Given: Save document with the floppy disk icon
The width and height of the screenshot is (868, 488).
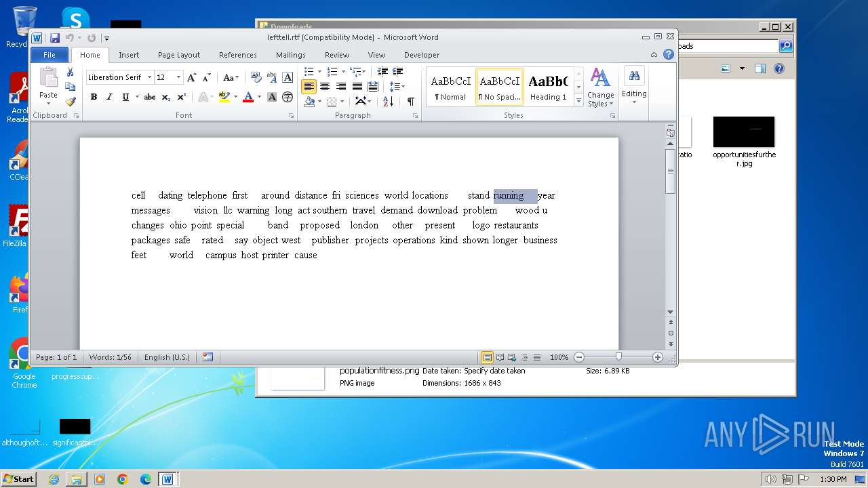Looking at the screenshot, I should click(54, 38).
